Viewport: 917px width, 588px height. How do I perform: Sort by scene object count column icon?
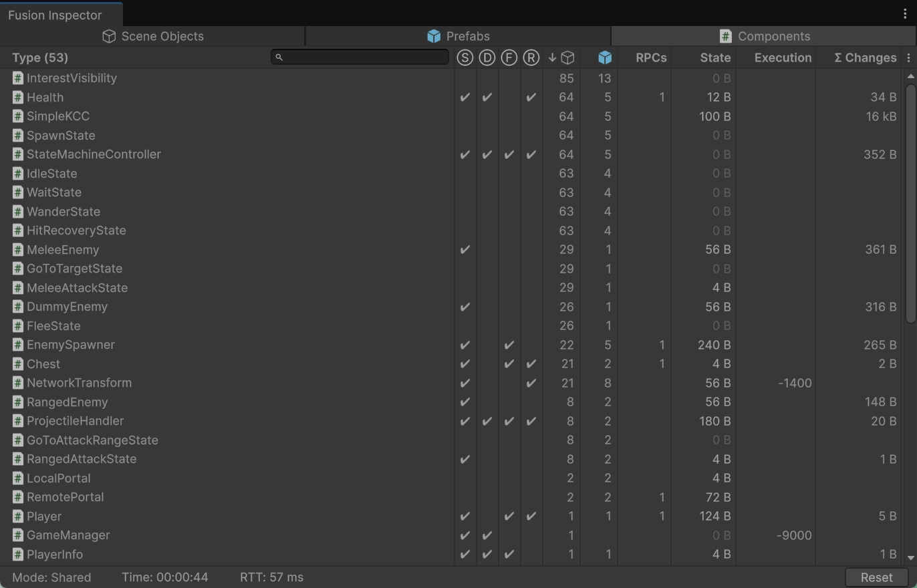561,57
